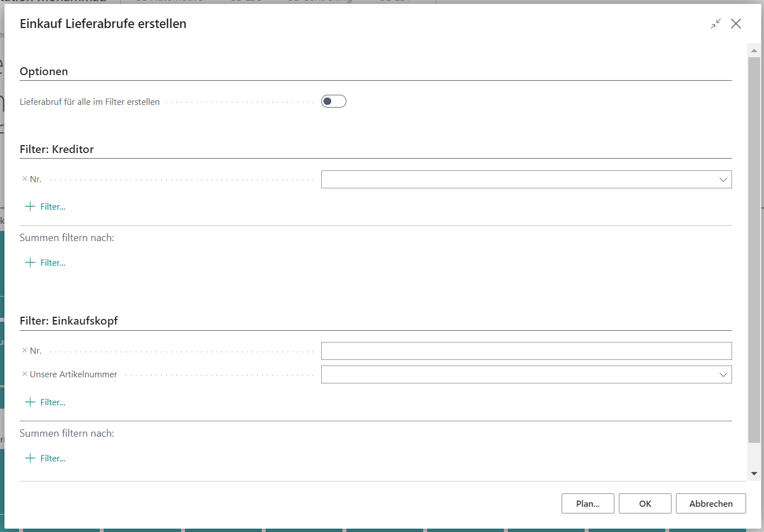Click the Einkaufskopf Nr. input field
The height and width of the screenshot is (532, 764).
tap(526, 351)
